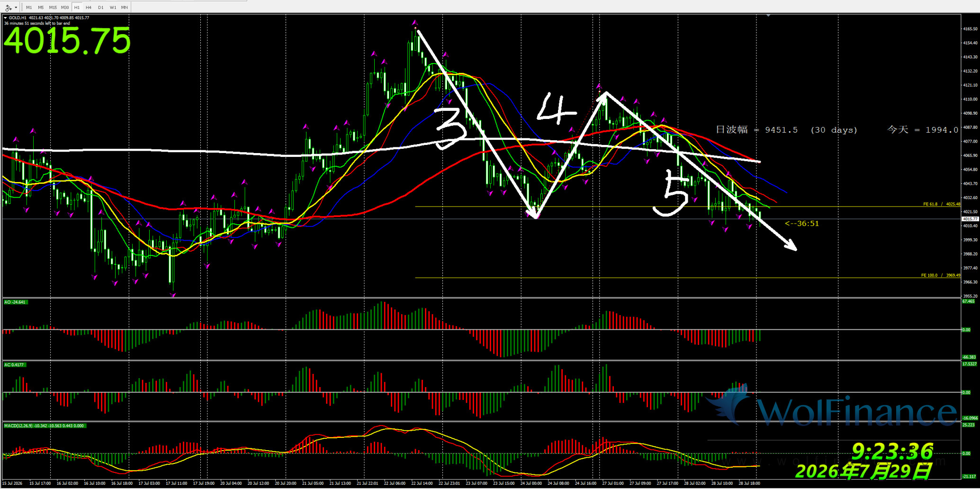Select the MN monthly timeframe

click(x=124, y=8)
